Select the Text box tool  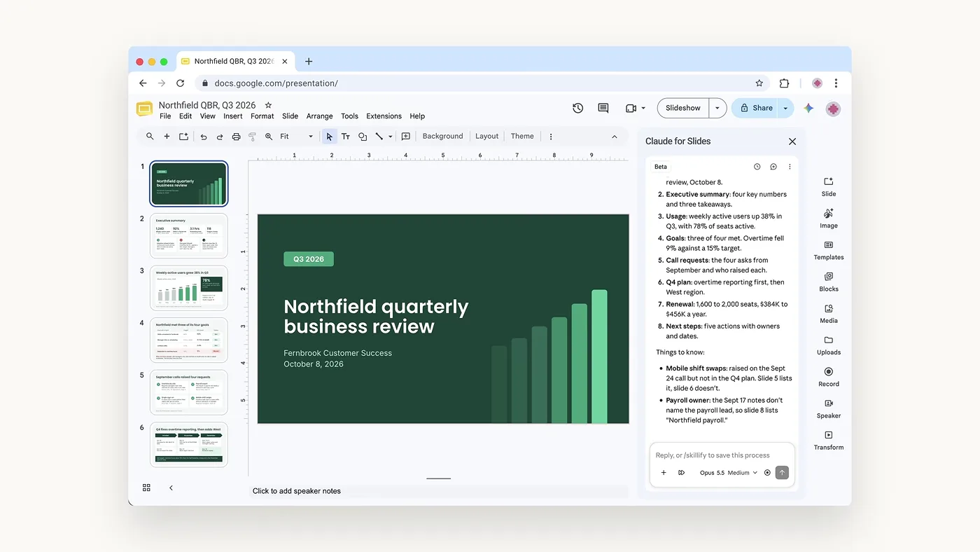point(346,137)
